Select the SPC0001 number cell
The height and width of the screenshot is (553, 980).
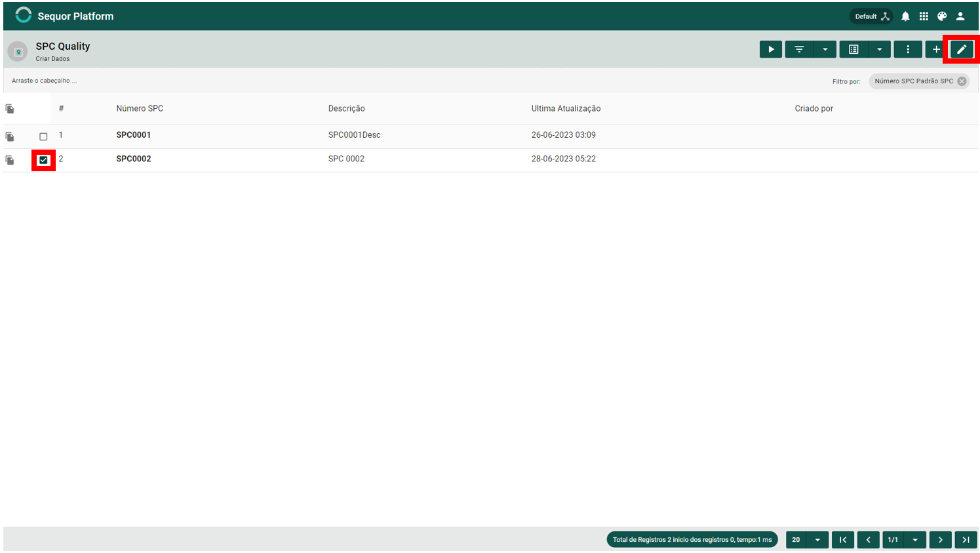(134, 134)
